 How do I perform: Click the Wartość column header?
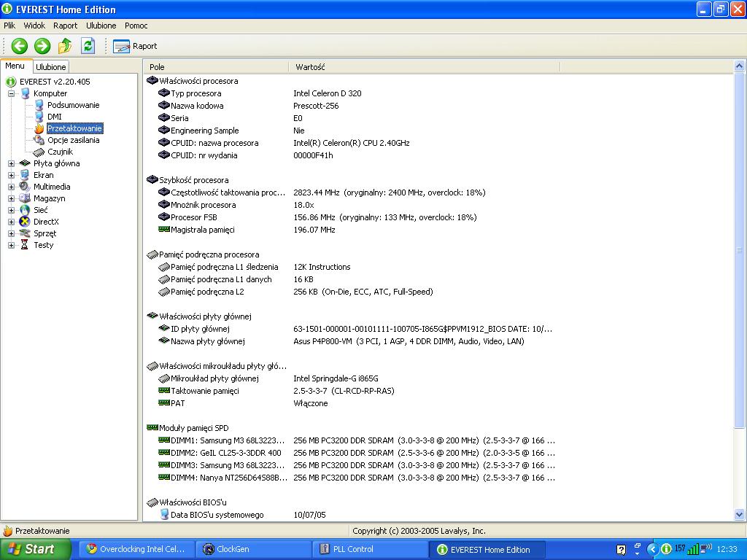point(424,67)
